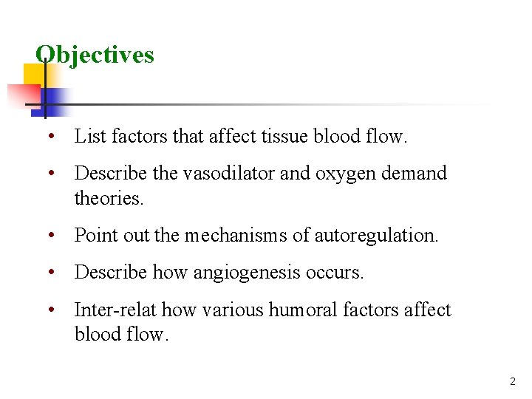Click the words 'oxygen demand'
This screenshot has height=399, width=532.
[381, 174]
